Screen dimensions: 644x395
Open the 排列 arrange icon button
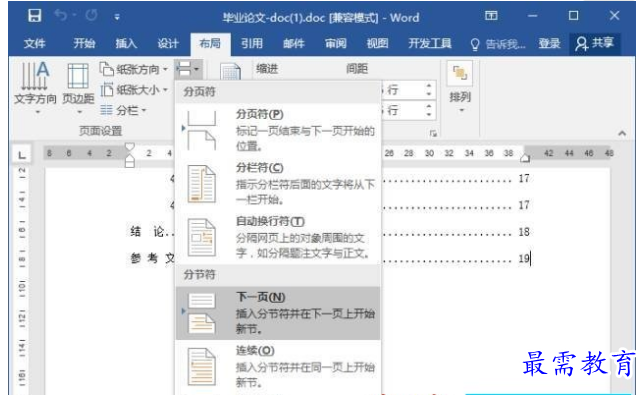click(x=460, y=73)
